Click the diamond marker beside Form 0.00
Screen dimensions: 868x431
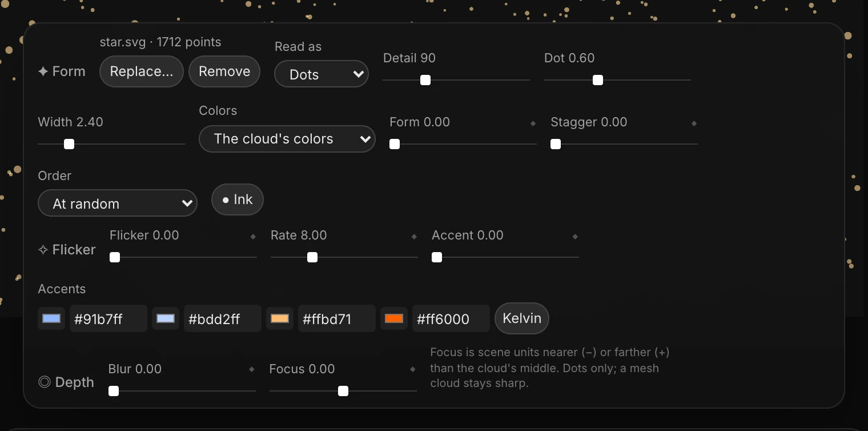(x=533, y=123)
